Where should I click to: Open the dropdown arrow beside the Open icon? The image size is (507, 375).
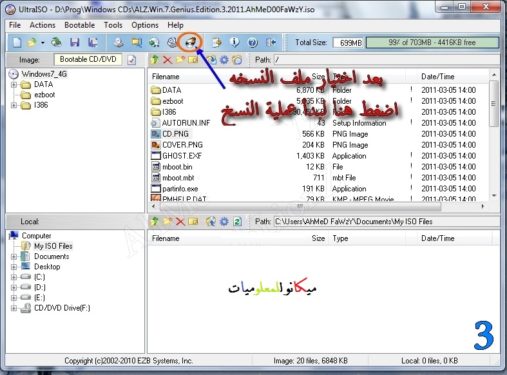43,43
